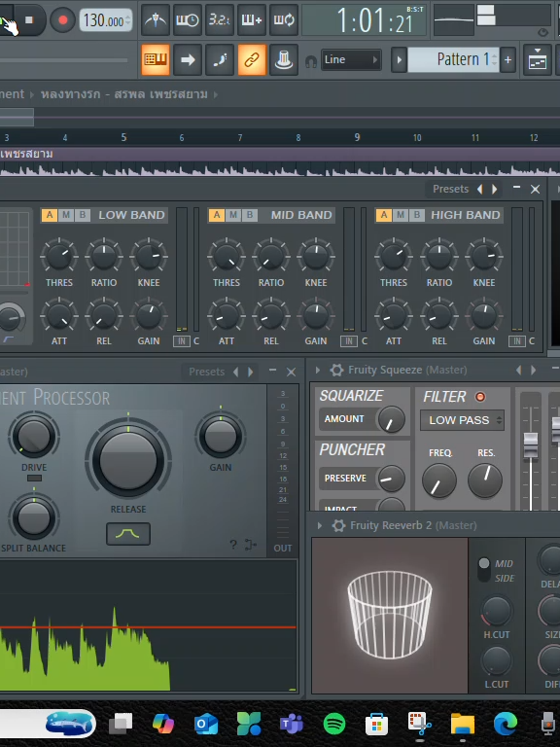Click the High Band GAIN knob
Screen dimensions: 560x747
pyautogui.click(x=484, y=315)
